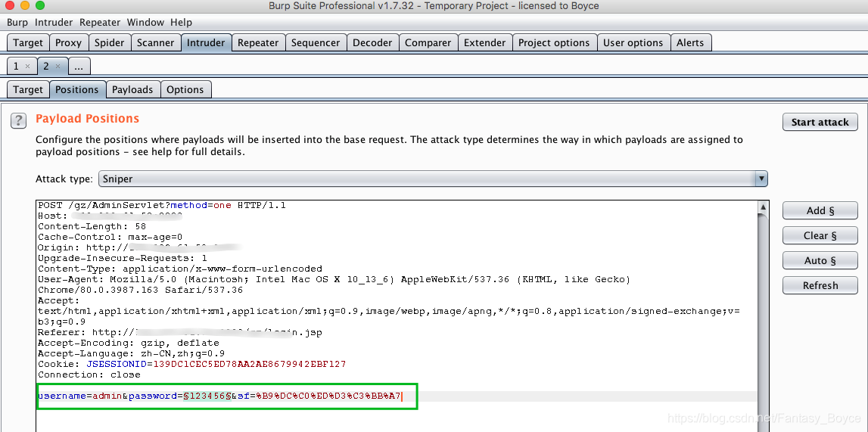Switch to the Scanner tab
Viewport: 868px width, 432px height.
[x=156, y=42]
